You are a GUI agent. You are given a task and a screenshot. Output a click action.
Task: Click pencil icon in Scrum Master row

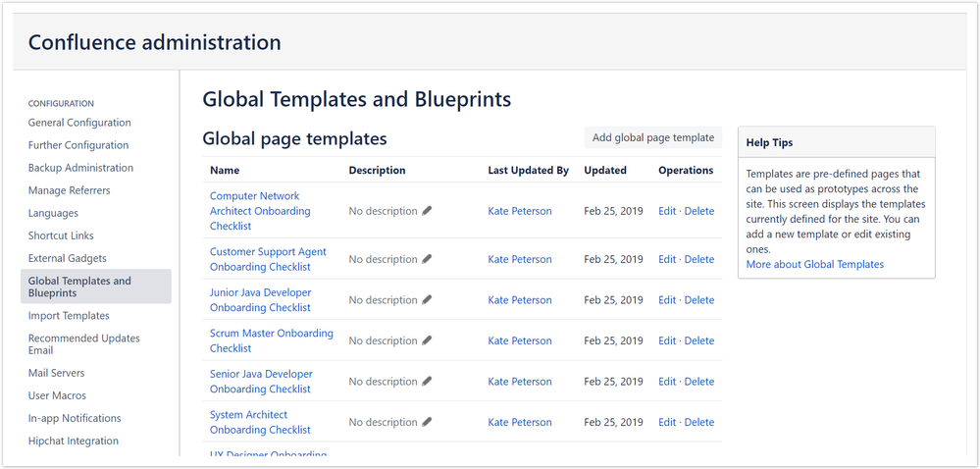427,340
